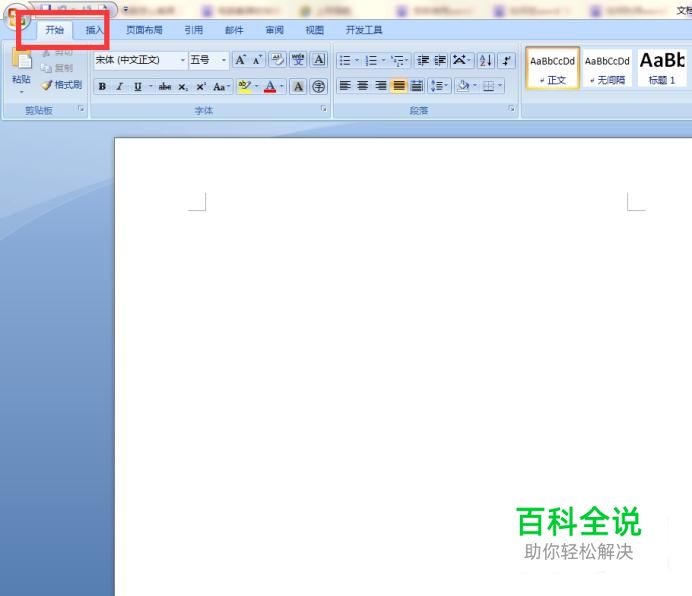Toggle Show/Hide paragraph marks

pyautogui.click(x=506, y=60)
